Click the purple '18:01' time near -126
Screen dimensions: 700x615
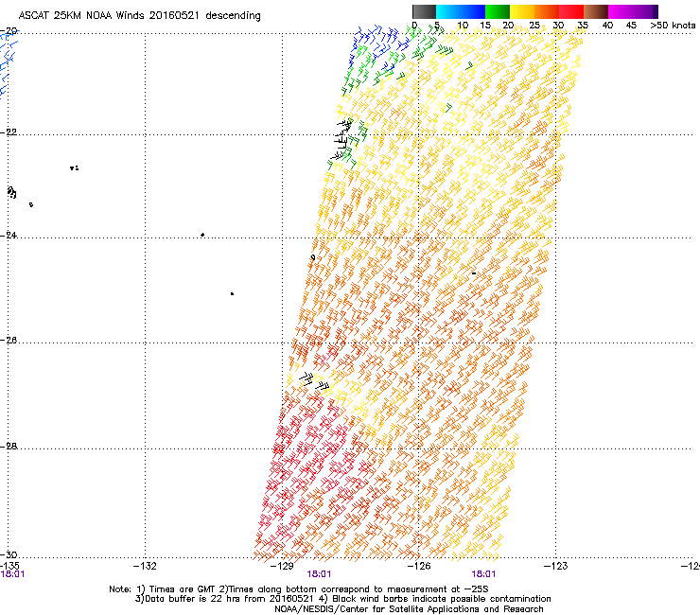483,574
